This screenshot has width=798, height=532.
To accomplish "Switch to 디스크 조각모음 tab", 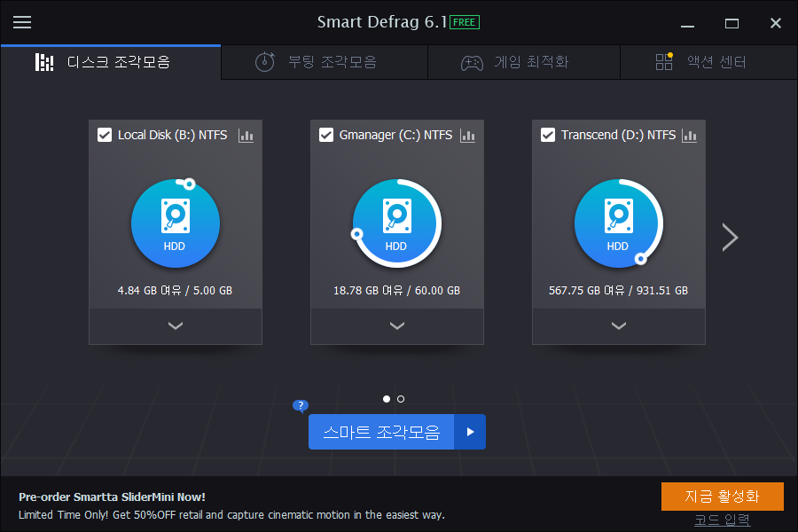I will (111, 62).
